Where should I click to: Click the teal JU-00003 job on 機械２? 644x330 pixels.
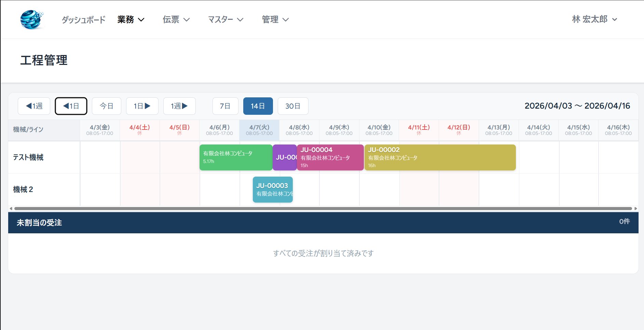click(x=273, y=190)
